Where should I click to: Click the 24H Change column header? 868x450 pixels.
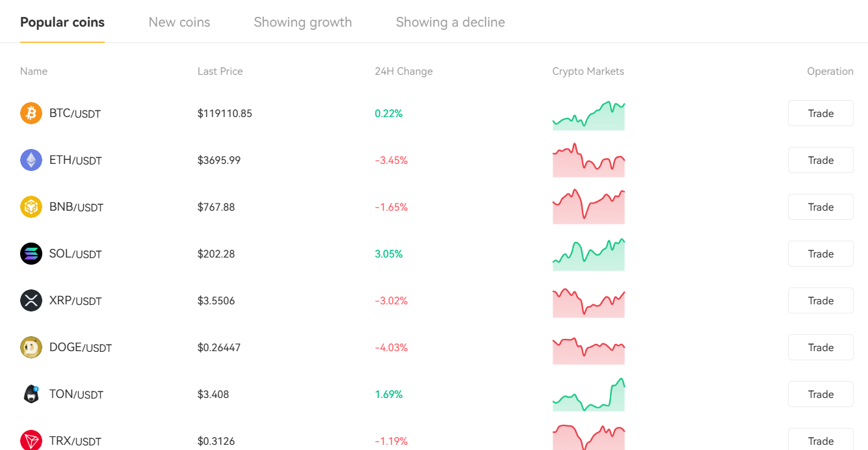(404, 72)
